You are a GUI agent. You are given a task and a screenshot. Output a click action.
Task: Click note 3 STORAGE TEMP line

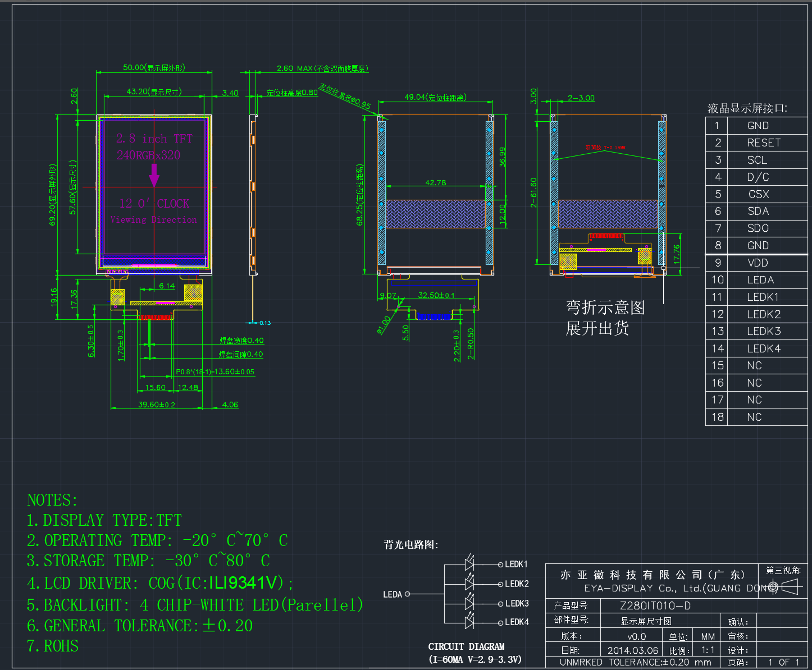tap(148, 561)
